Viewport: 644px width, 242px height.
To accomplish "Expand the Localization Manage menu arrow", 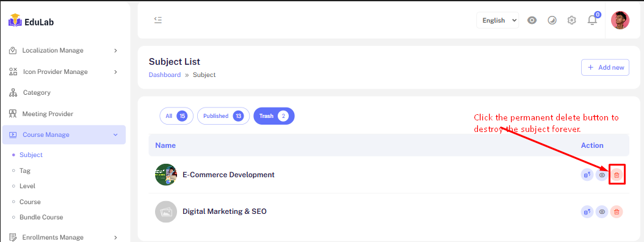I will (115, 51).
